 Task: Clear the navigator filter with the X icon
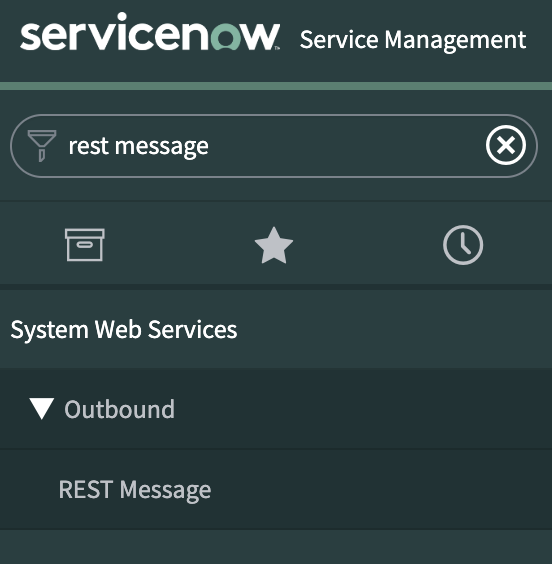point(506,145)
